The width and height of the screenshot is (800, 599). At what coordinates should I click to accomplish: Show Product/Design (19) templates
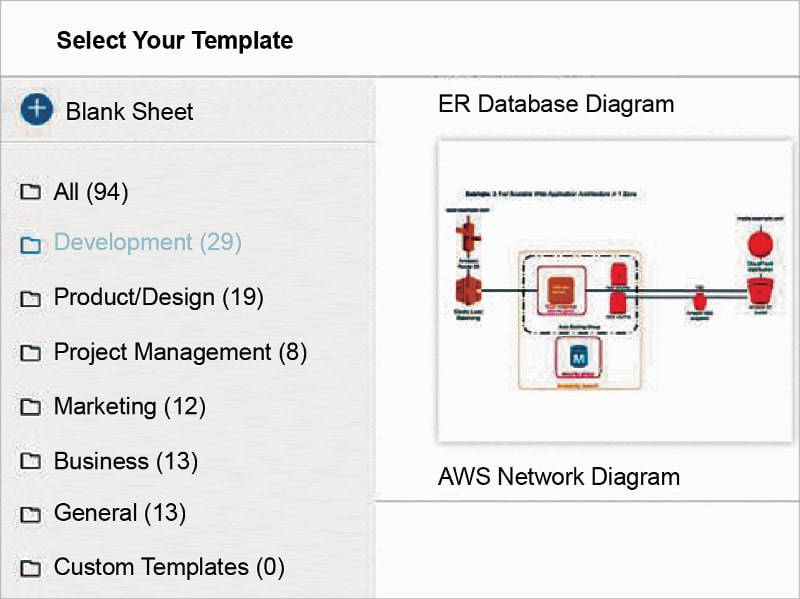[x=159, y=297]
